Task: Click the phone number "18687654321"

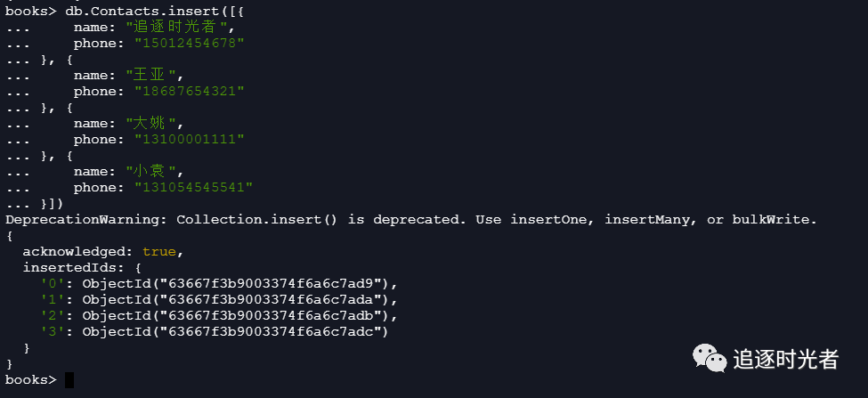Action: point(189,91)
